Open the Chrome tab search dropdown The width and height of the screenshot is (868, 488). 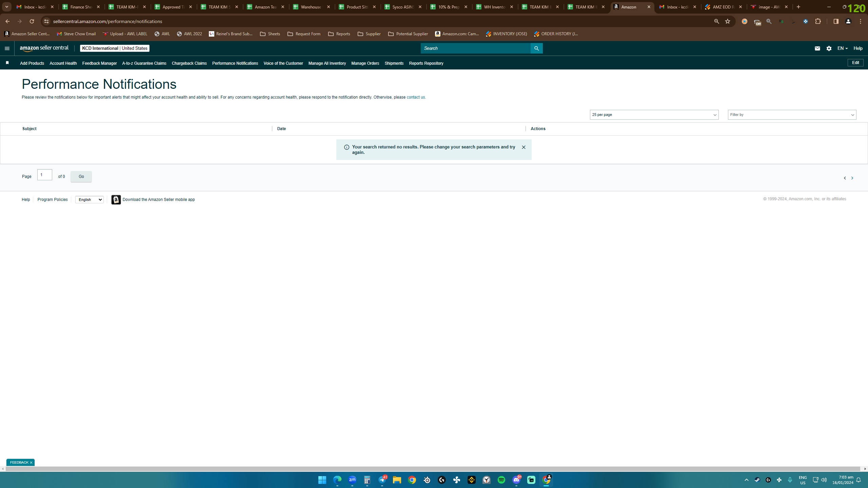point(6,7)
